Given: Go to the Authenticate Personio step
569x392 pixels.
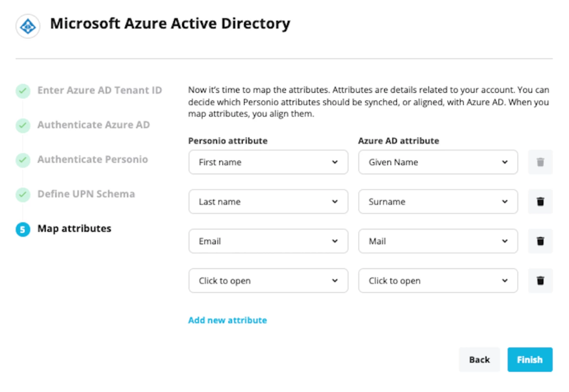Looking at the screenshot, I should click(93, 160).
